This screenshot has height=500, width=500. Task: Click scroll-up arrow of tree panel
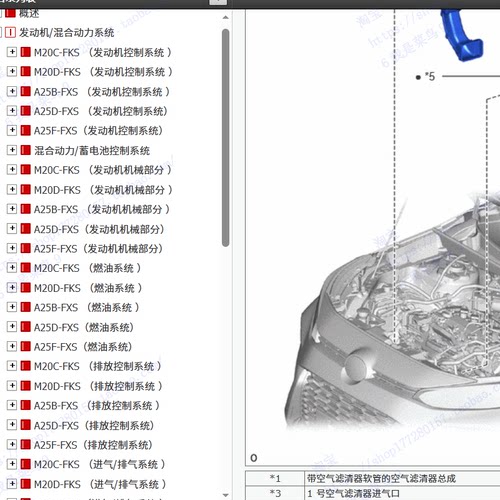tap(226, 17)
